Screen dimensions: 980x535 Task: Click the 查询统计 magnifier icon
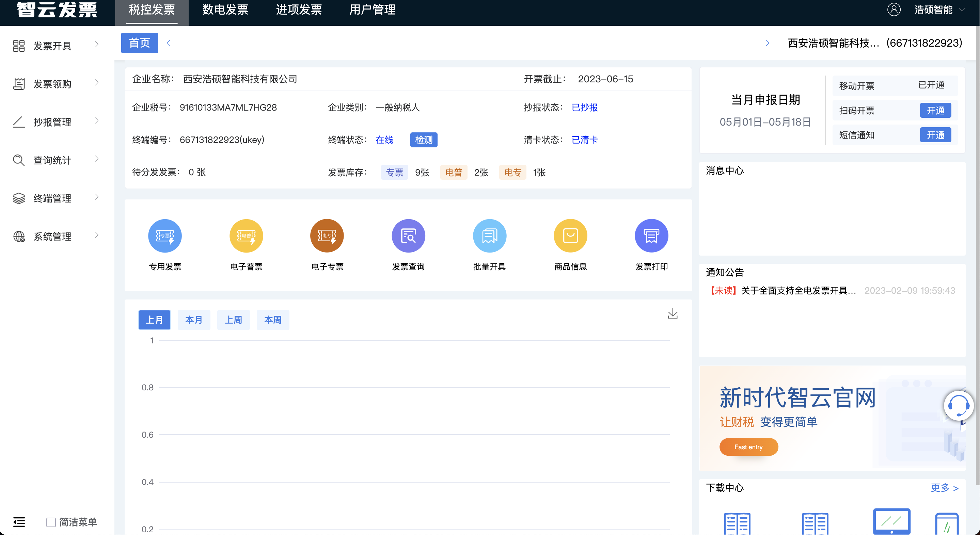19,160
